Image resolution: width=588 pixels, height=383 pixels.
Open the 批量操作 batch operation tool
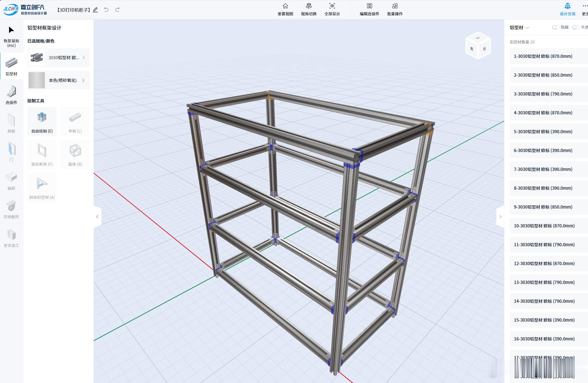pyautogui.click(x=395, y=9)
